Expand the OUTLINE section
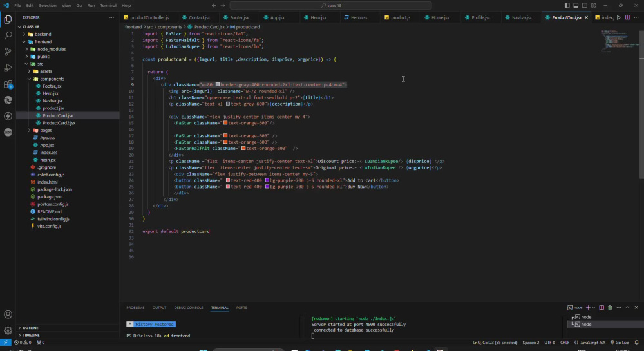644x351 pixels. pos(30,328)
